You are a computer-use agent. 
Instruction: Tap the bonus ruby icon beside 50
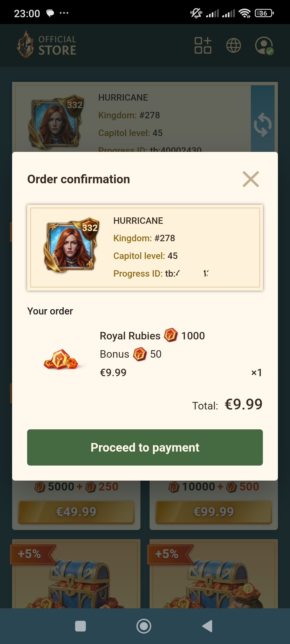(140, 354)
